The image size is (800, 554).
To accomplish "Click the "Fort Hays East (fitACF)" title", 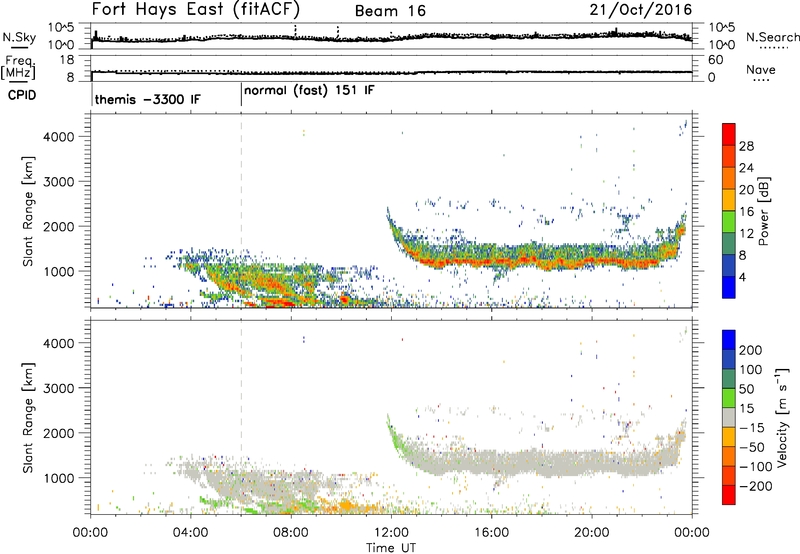I will (196, 9).
